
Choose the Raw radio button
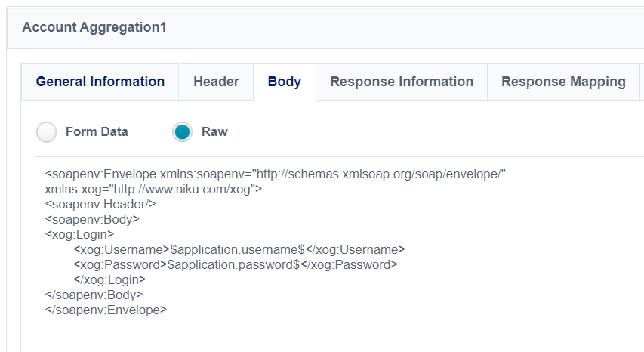pyautogui.click(x=182, y=132)
